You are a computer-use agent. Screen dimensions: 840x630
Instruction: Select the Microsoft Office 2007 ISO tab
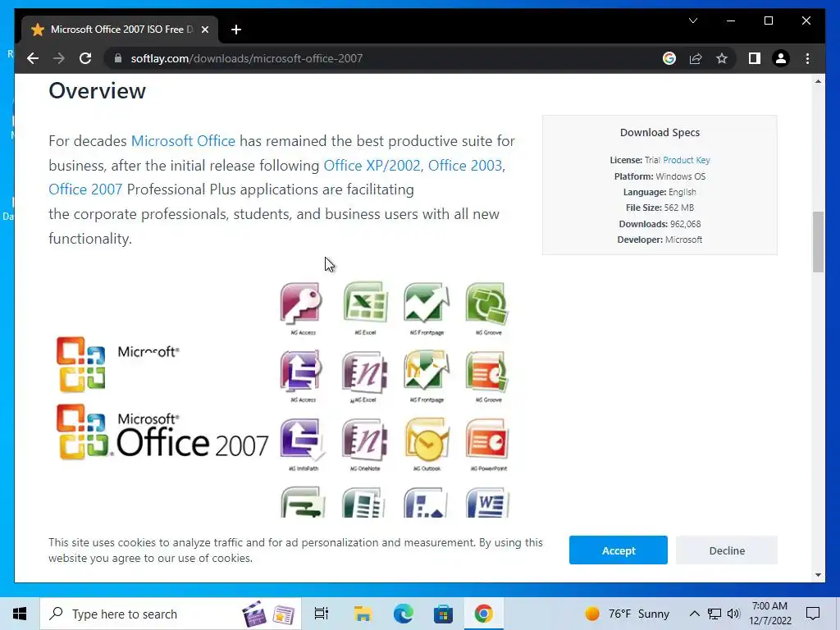(x=120, y=30)
